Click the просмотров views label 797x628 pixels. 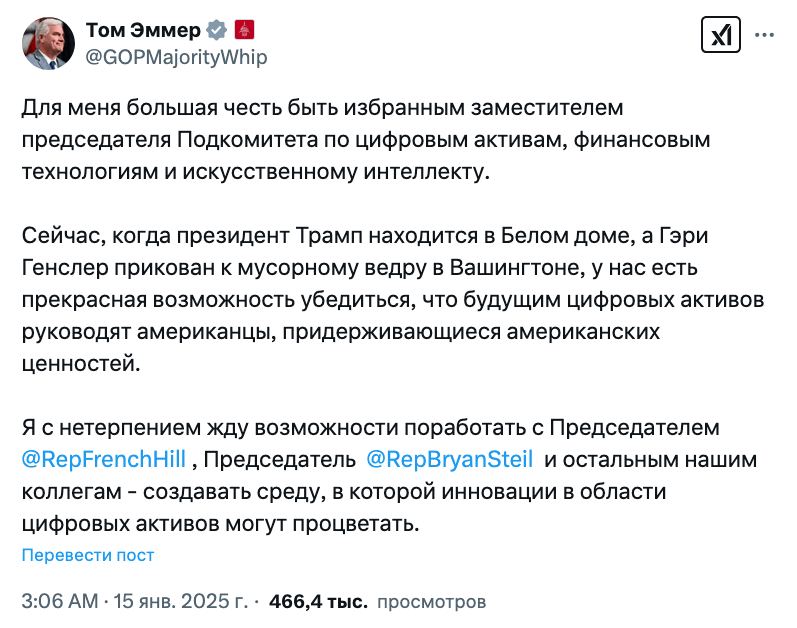431,602
